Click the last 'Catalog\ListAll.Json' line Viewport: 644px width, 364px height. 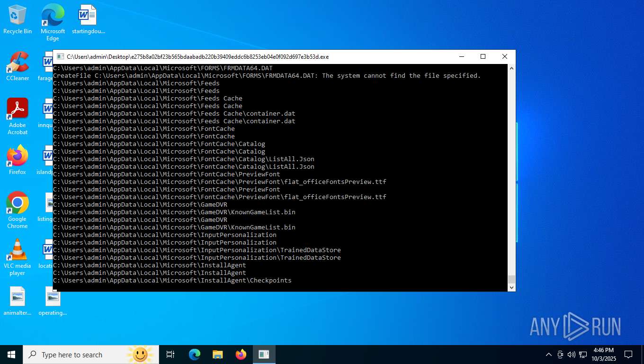tap(184, 167)
